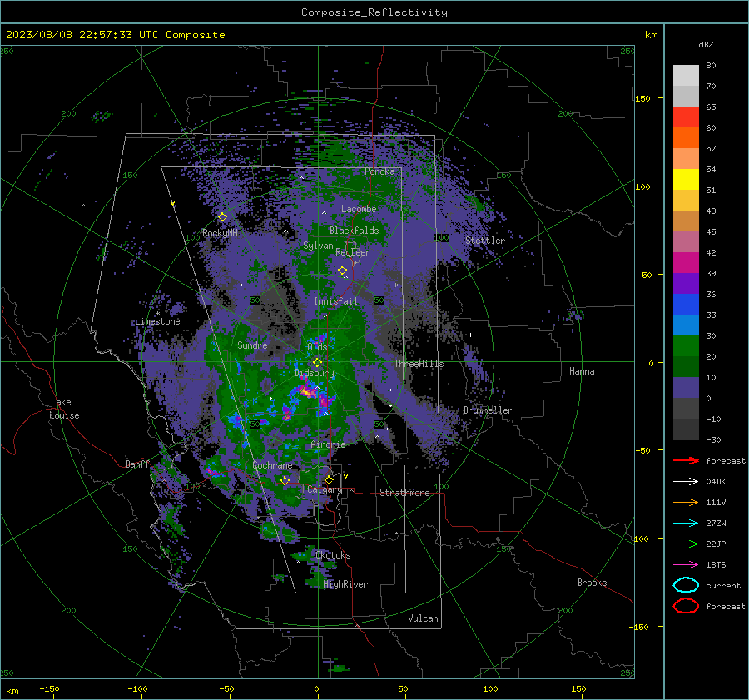Screen dimensions: 749x700
Task: Click the ThreeHills town label
Action: coord(419,364)
